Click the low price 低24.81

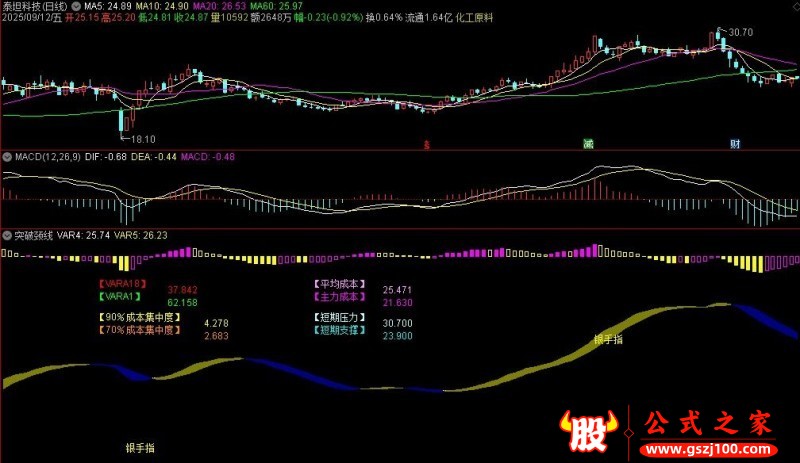click(155, 17)
